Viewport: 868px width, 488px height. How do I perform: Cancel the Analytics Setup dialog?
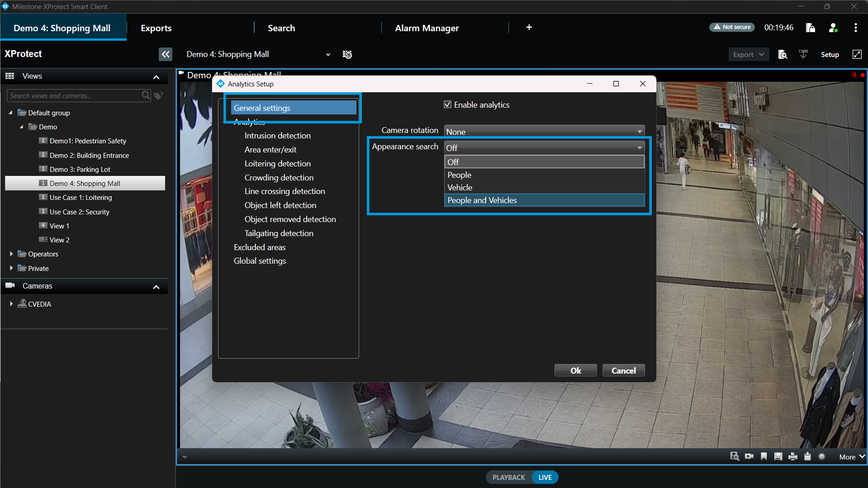pos(623,370)
